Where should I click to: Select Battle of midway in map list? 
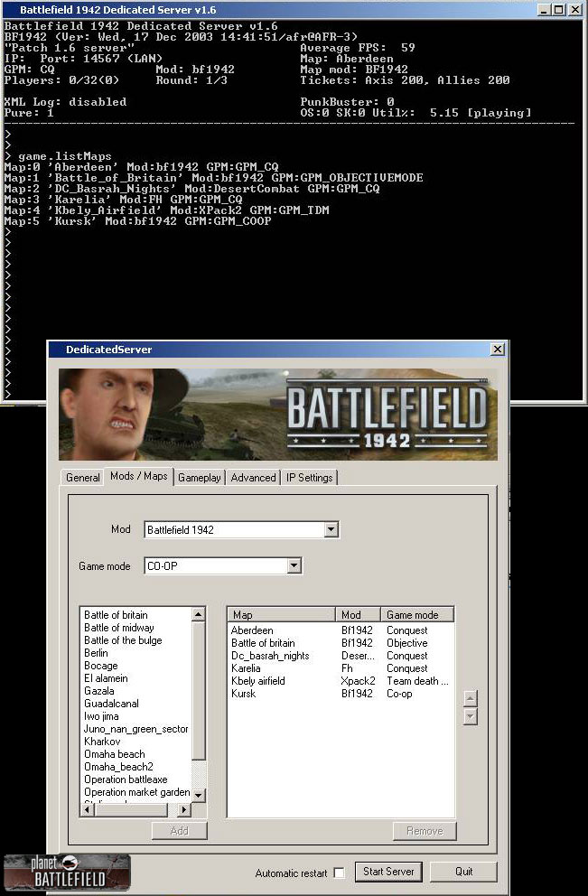(119, 628)
